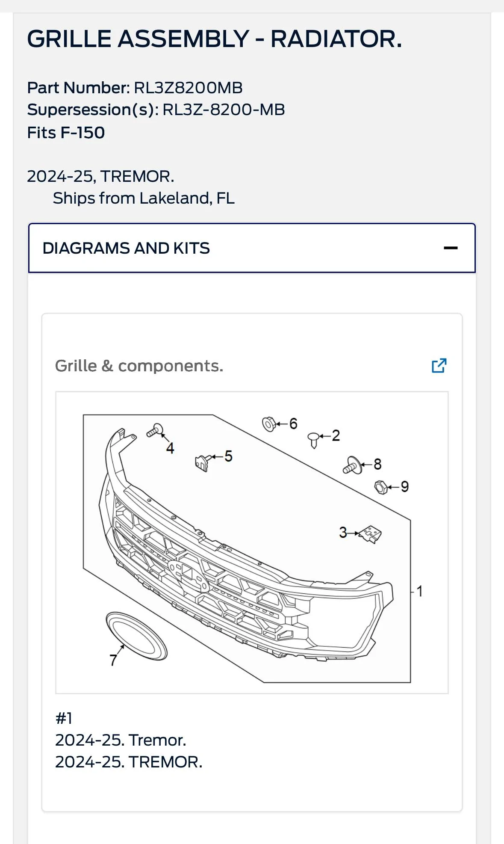
Task: Select the retainer part labeled 8
Action: [x=352, y=465]
